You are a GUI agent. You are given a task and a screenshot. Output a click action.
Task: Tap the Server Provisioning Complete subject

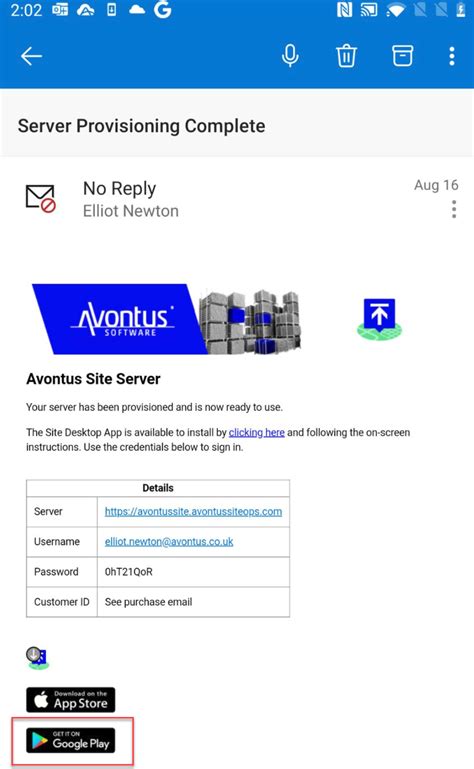[141, 126]
